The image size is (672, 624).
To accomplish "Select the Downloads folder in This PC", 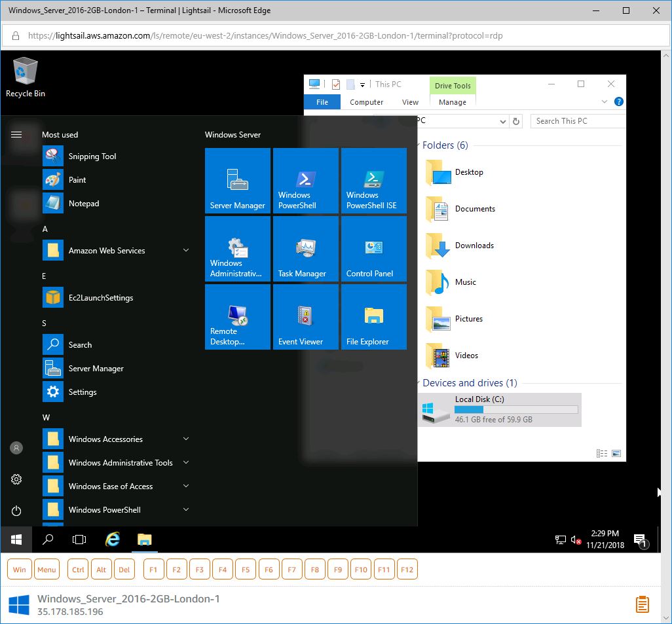I will (459, 246).
